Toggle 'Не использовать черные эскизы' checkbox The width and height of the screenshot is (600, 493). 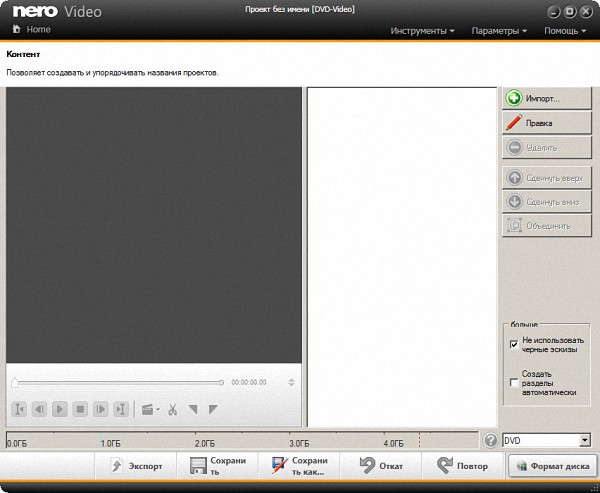click(514, 344)
